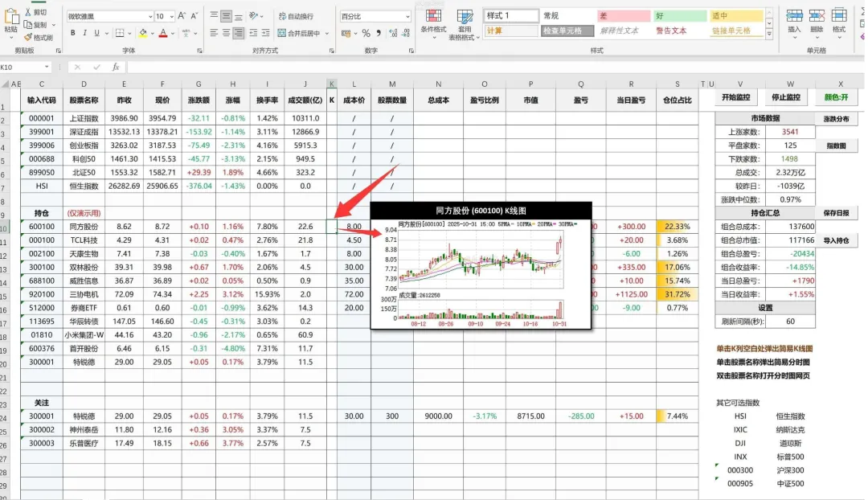The height and width of the screenshot is (500, 868).
Task: Apply the red font color
Action: [x=162, y=33]
